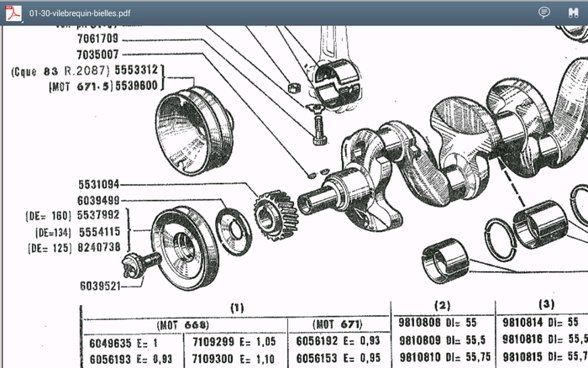Select table entry 9810814 DI= 55

click(x=540, y=321)
